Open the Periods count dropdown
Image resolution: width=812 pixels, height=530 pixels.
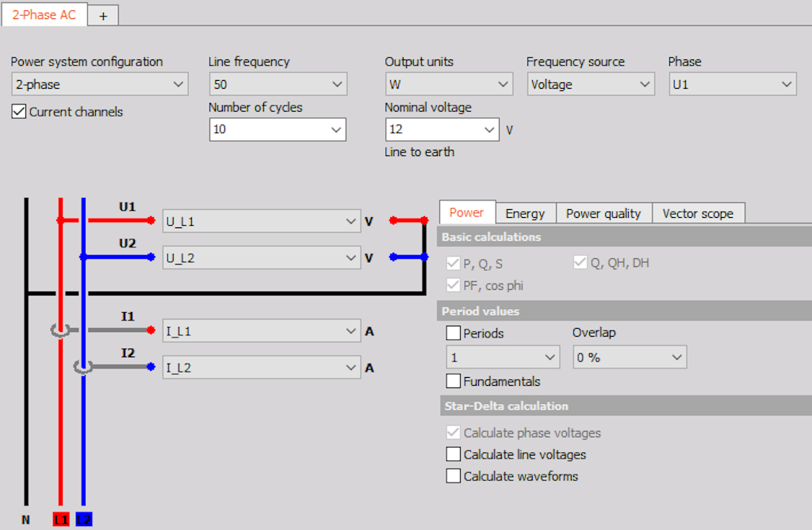click(503, 357)
